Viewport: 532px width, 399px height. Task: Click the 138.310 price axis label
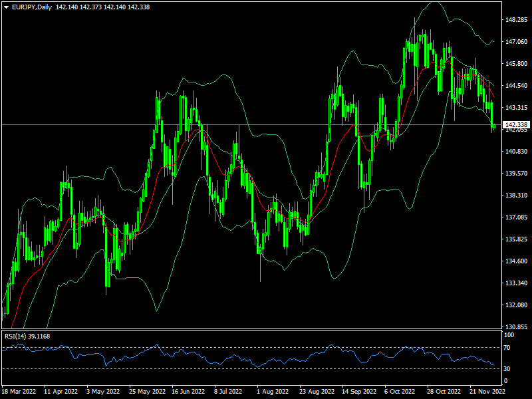click(x=517, y=195)
